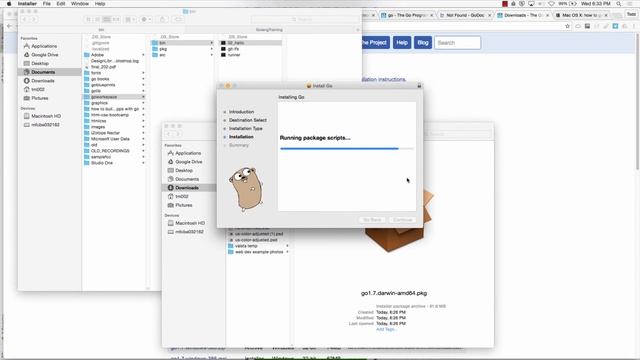Click the Installation step in installer

241,137
